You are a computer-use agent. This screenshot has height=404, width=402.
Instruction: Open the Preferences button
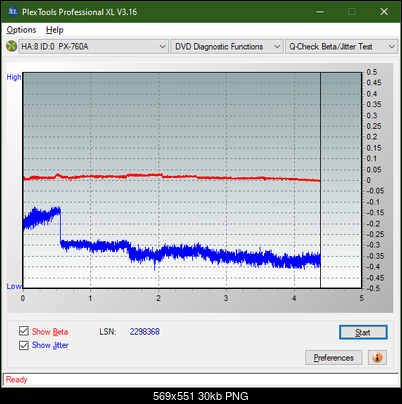(x=334, y=358)
